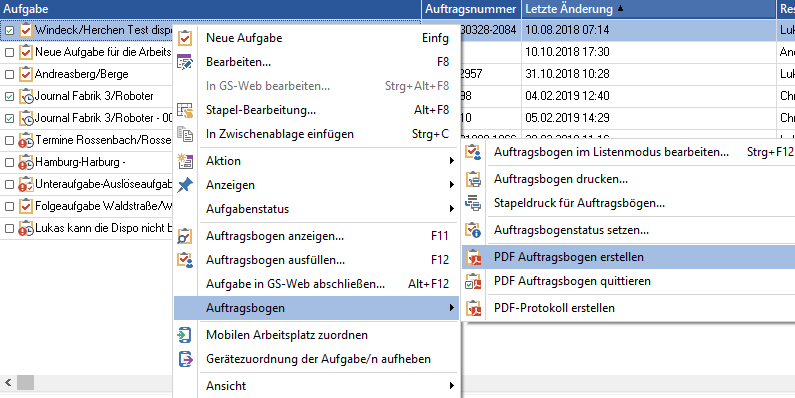Check the Neue Aufgabe für die Arbeits checkbox
The width and height of the screenshot is (795, 398).
tap(9, 52)
